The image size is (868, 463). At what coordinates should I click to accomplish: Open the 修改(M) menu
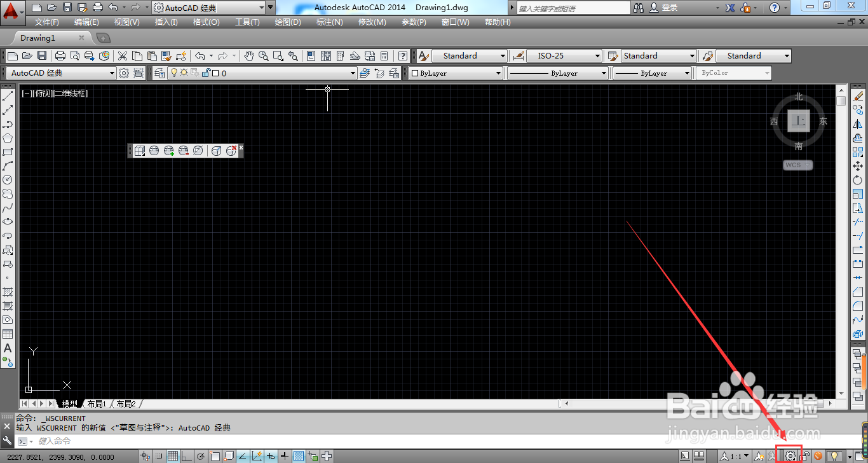tap(372, 22)
